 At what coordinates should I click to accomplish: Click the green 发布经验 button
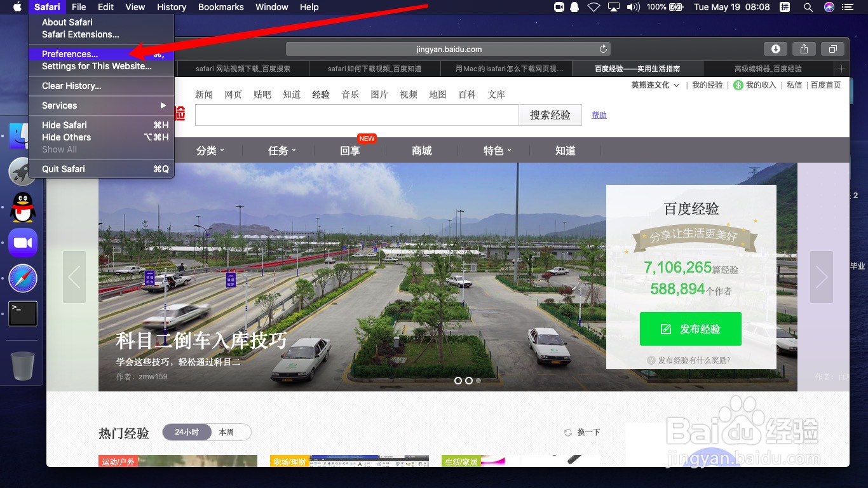click(691, 329)
